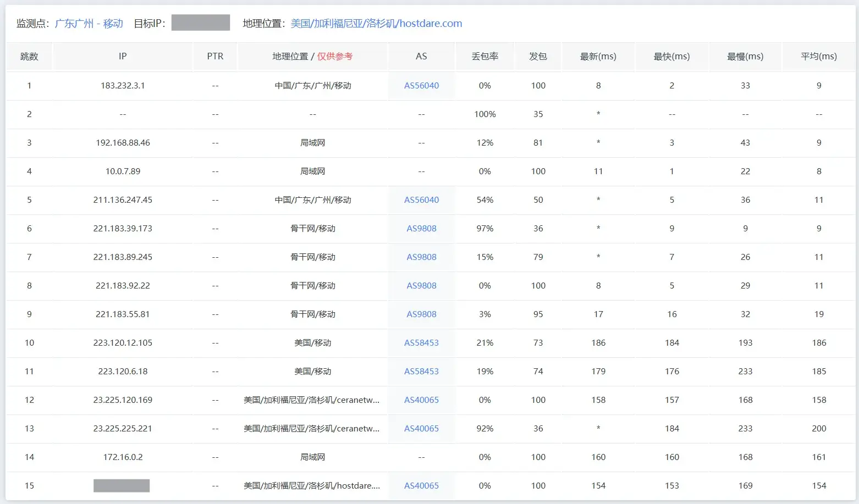This screenshot has height=504, width=859.
Task: Open the 广东广州 - 移动 monitoring point link
Action: (x=89, y=24)
